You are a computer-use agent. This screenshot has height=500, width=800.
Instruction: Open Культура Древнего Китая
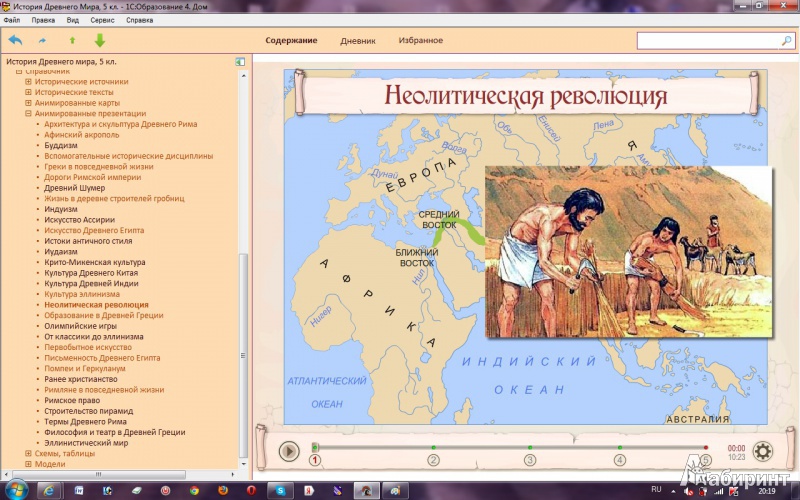pos(91,273)
